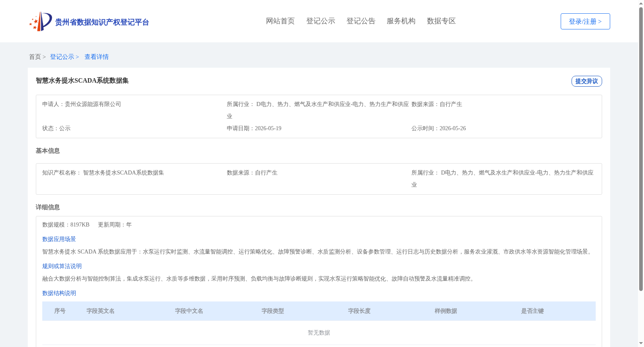This screenshot has height=347, width=644.
Task: Click the 样例数据 column header
Action: point(446,311)
